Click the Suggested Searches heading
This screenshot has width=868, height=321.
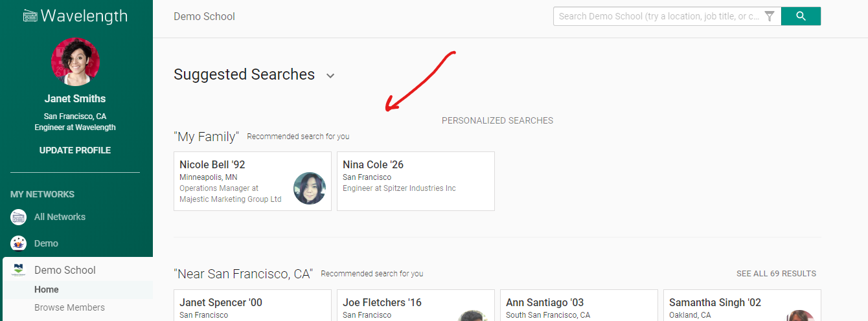244,74
